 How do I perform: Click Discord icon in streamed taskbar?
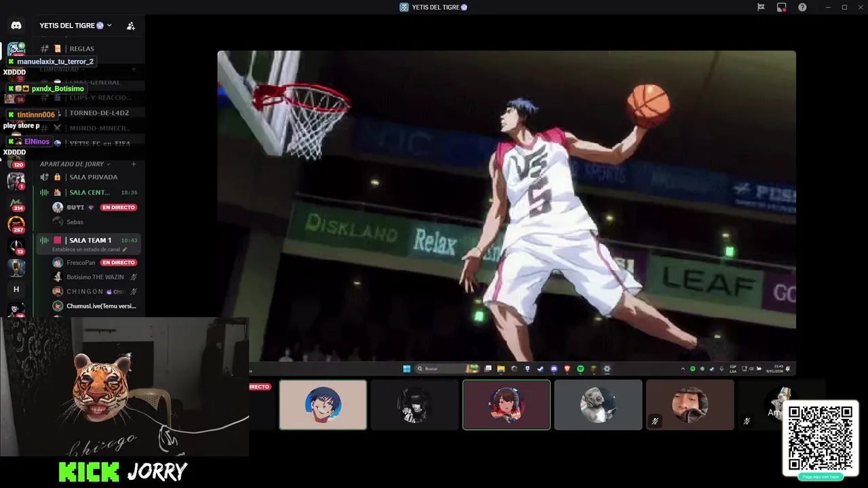554,369
